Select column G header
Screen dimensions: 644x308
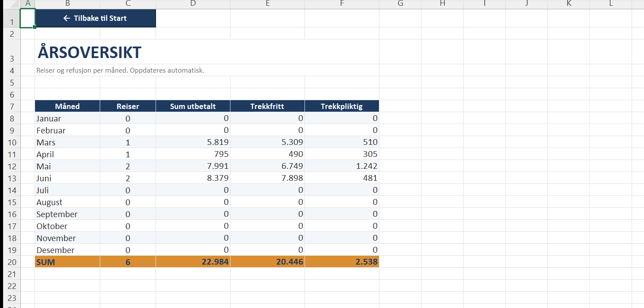[x=400, y=4]
